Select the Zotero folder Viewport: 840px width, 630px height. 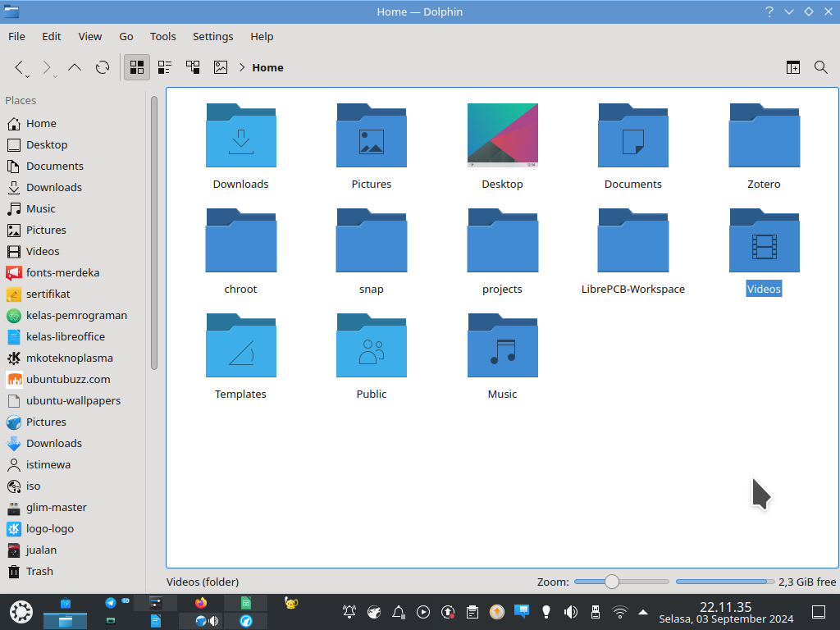pyautogui.click(x=765, y=135)
